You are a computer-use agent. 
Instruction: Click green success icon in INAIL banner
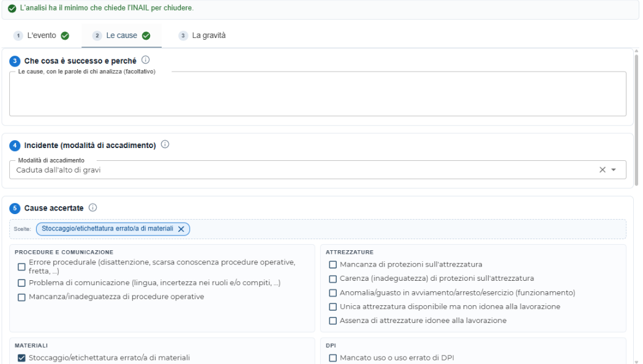[12, 8]
